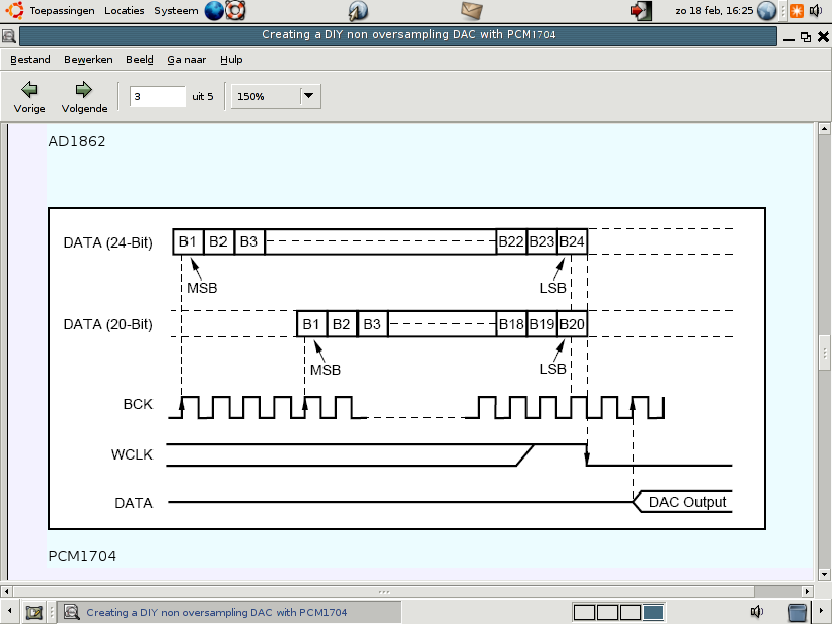
Task: Click the B22 box in diagram
Action: (512, 242)
